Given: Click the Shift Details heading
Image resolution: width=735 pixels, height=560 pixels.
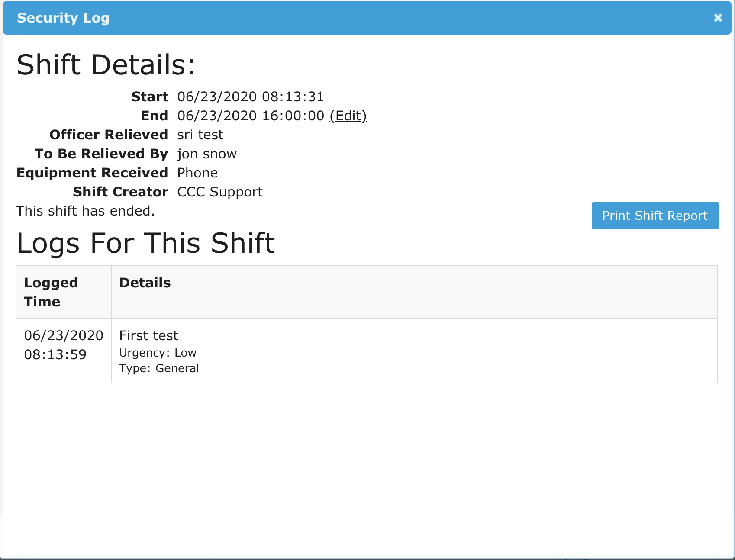Looking at the screenshot, I should pyautogui.click(x=106, y=64).
